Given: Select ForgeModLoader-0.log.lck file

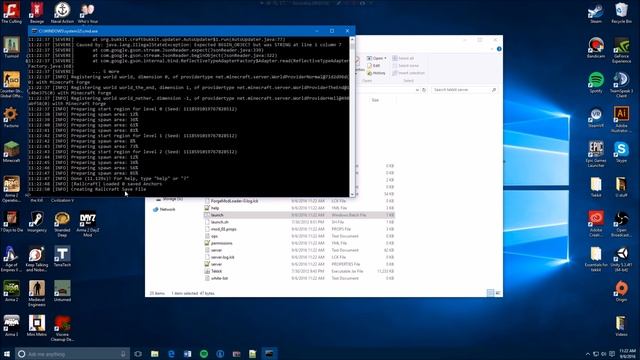Looking at the screenshot, I should click(299, 201).
